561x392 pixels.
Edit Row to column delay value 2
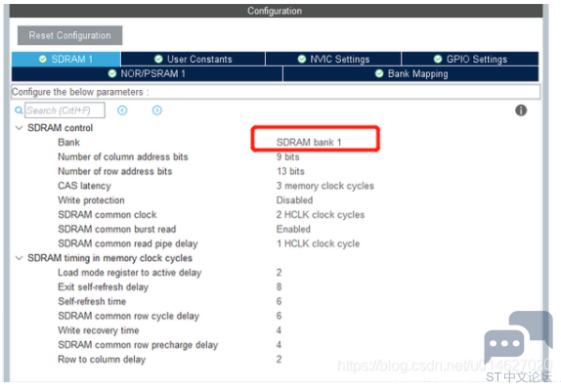[280, 360]
